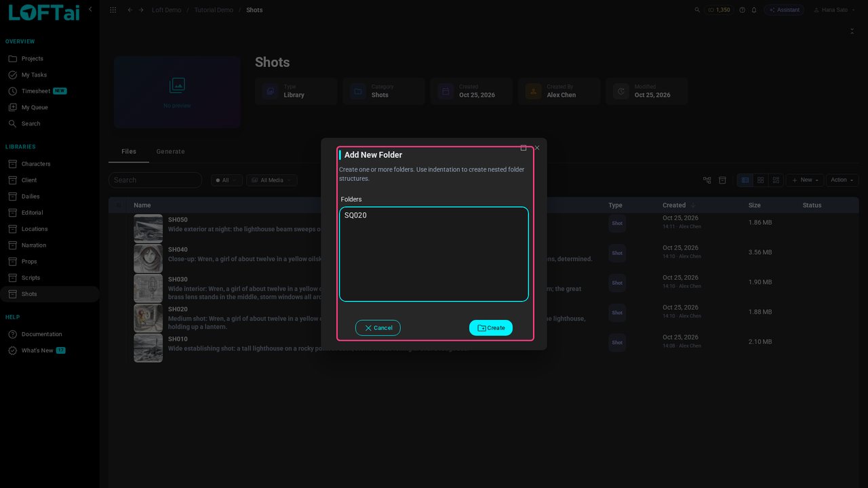This screenshot has width=868, height=488.
Task: Click the Create button in the folder dialog
Action: coord(491,327)
